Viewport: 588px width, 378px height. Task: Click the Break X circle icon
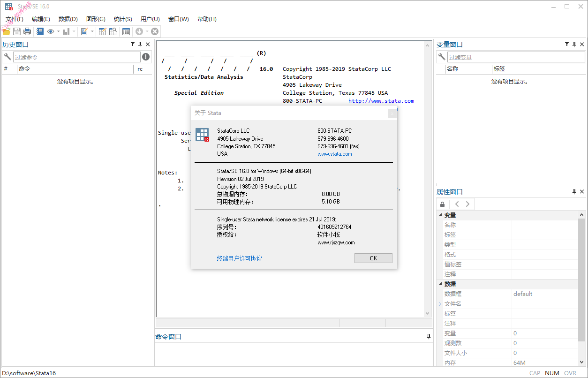[x=155, y=31]
